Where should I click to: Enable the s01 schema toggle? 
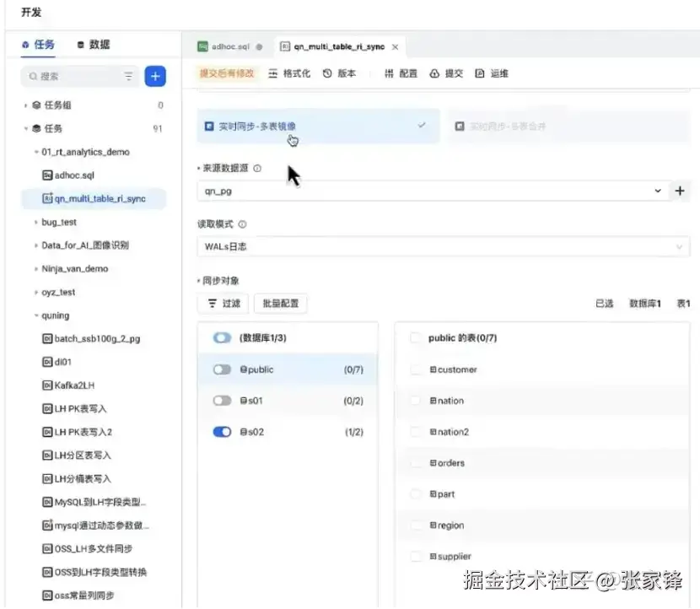click(x=222, y=401)
